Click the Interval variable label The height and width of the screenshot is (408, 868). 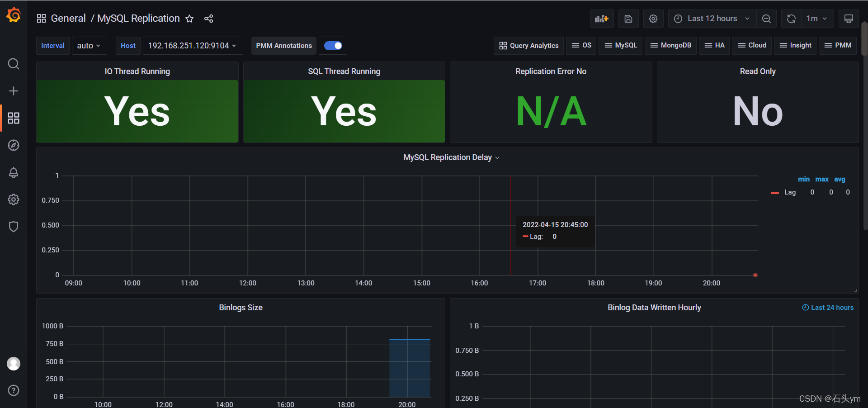pos(53,46)
